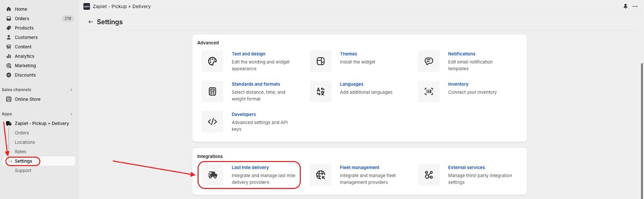Go to Orders in the main sidebar

pos(22,19)
